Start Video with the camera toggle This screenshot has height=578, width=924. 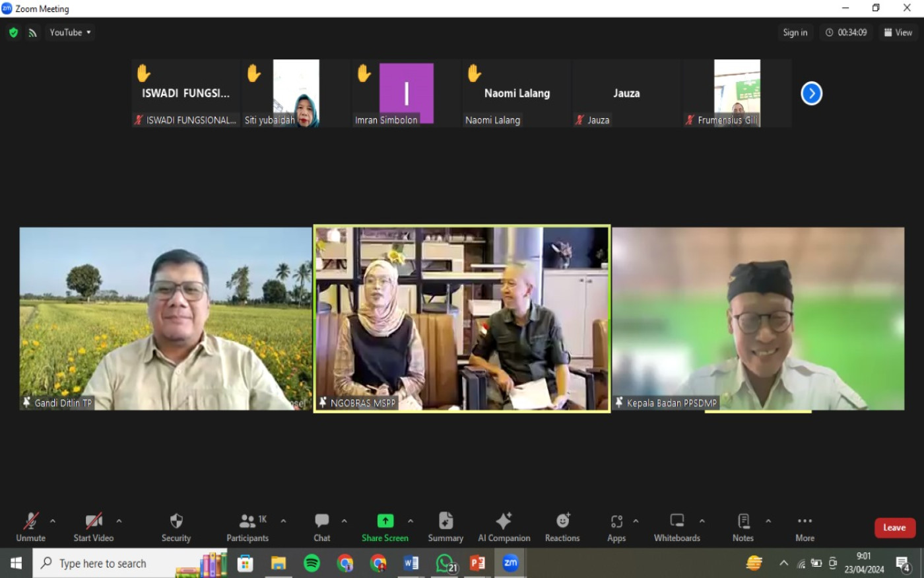pos(94,522)
